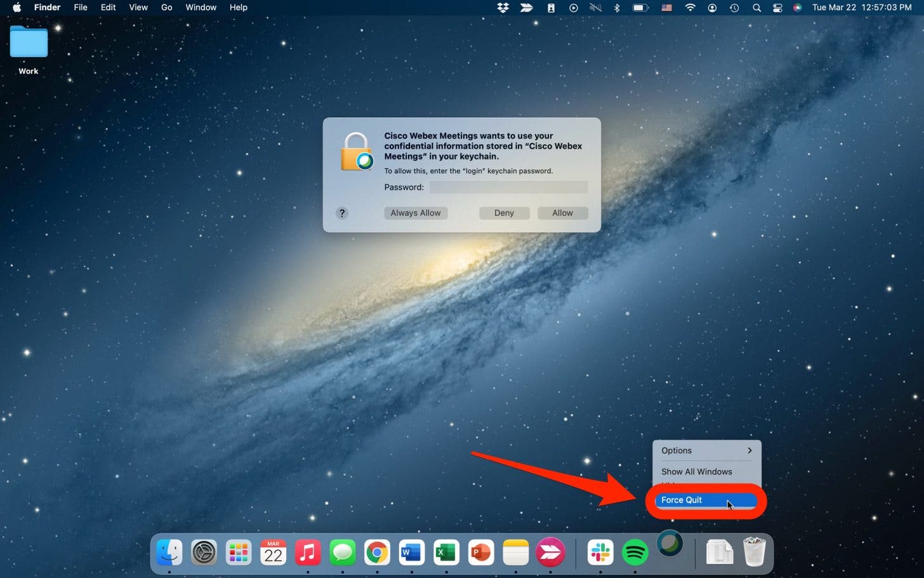Open the Apple menu
The width and height of the screenshot is (924, 578).
(17, 8)
